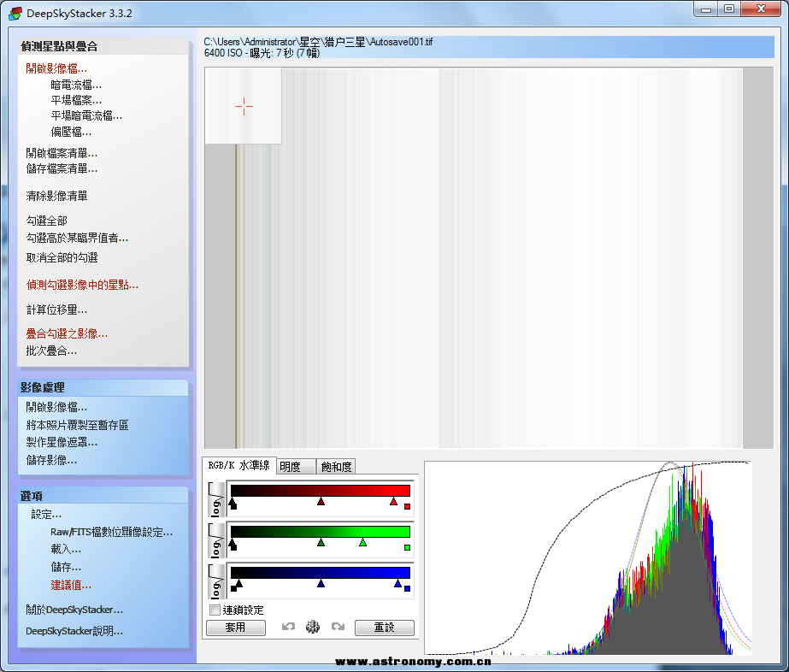Click the log curve icon for blue channel
The height and width of the screenshot is (672, 789).
point(216,581)
